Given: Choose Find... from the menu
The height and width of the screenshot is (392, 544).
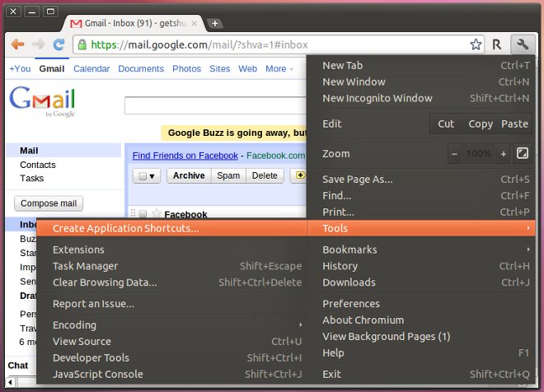Looking at the screenshot, I should click(x=421, y=195).
